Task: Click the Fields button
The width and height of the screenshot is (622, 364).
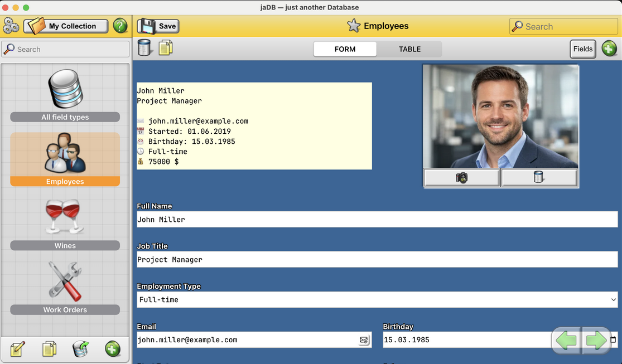Action: click(x=582, y=49)
